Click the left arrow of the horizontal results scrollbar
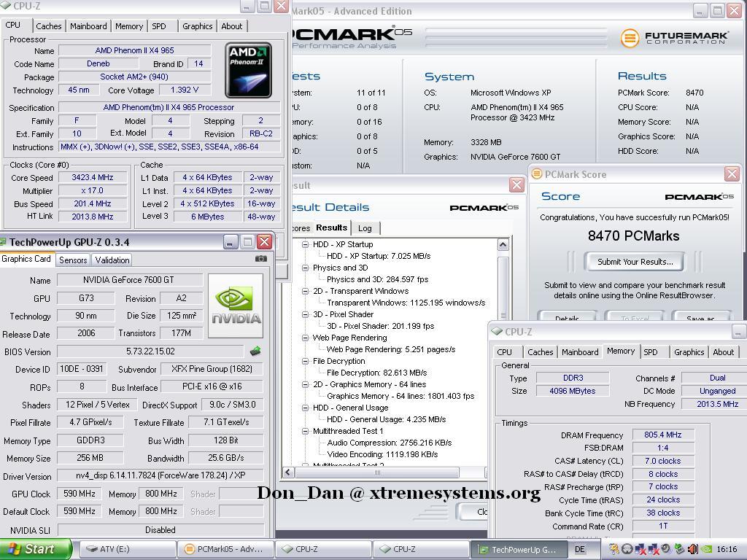The image size is (747, 560). pyautogui.click(x=287, y=472)
